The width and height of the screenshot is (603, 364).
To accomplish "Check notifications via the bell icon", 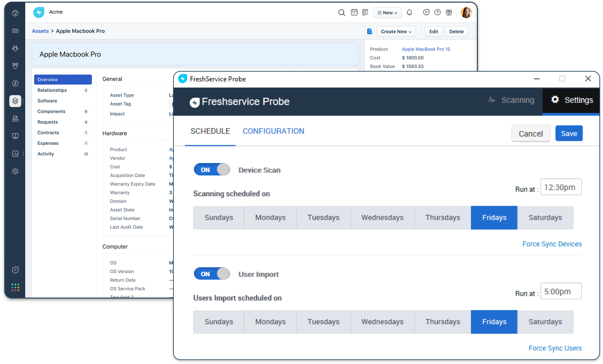I will pos(409,12).
